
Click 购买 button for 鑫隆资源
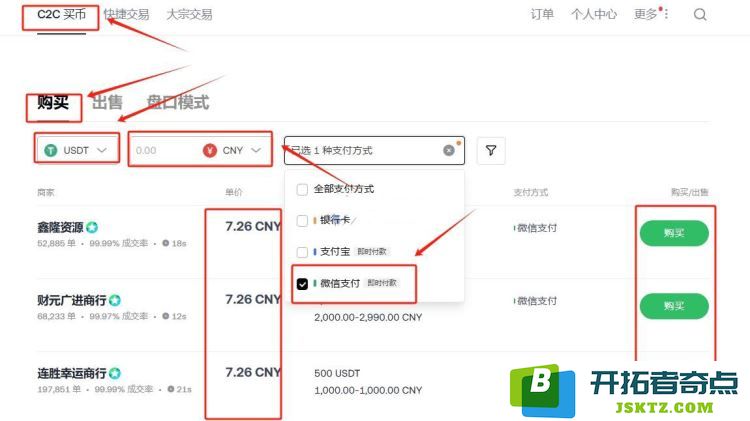tap(674, 233)
